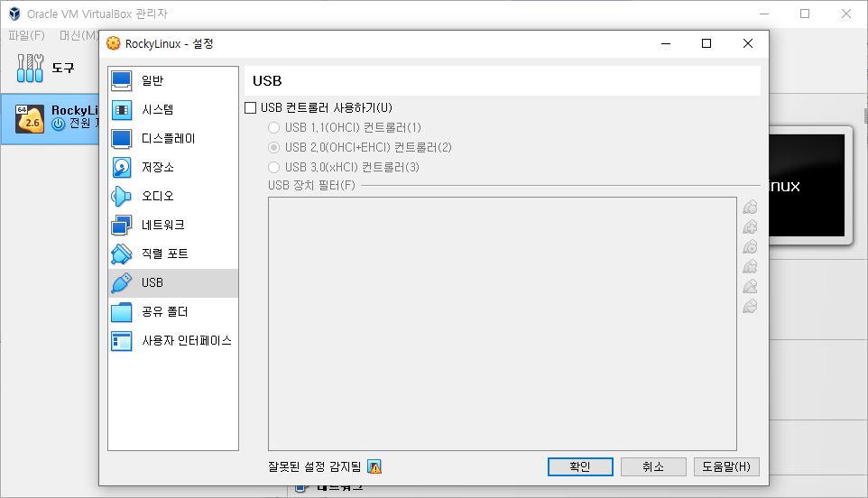Cancel the dialog with 취소 button

653,466
